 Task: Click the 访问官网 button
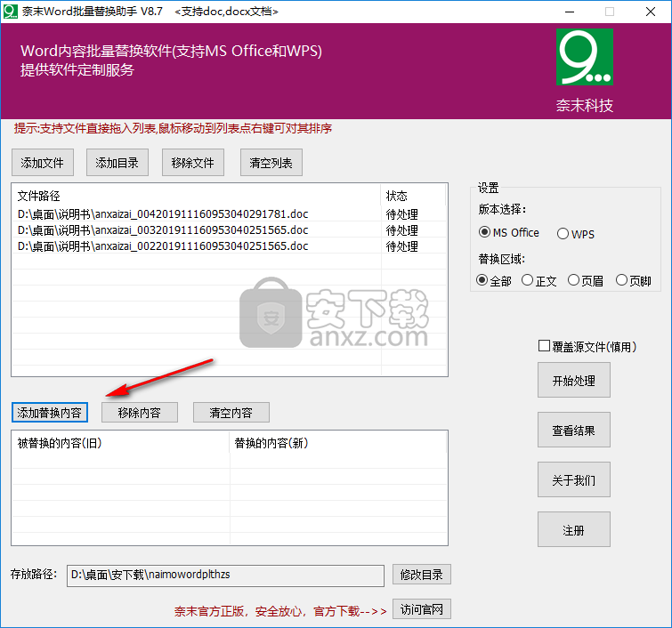(422, 609)
